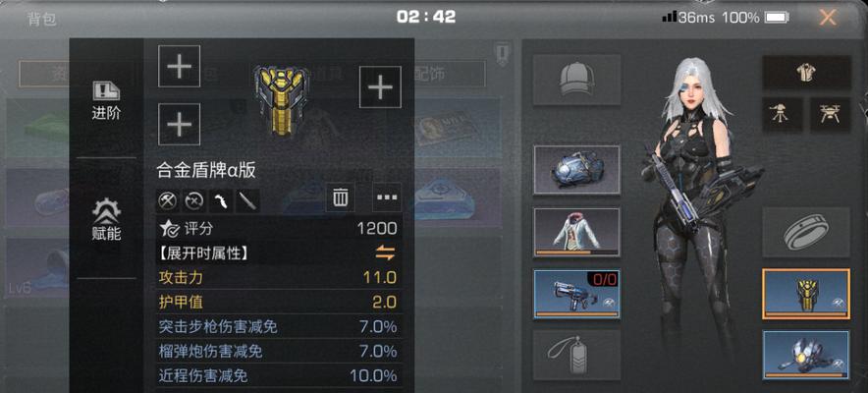Viewport: 868px width, 393px height.
Task: Click the first crossed-hammer attribute icon
Action: [x=167, y=201]
